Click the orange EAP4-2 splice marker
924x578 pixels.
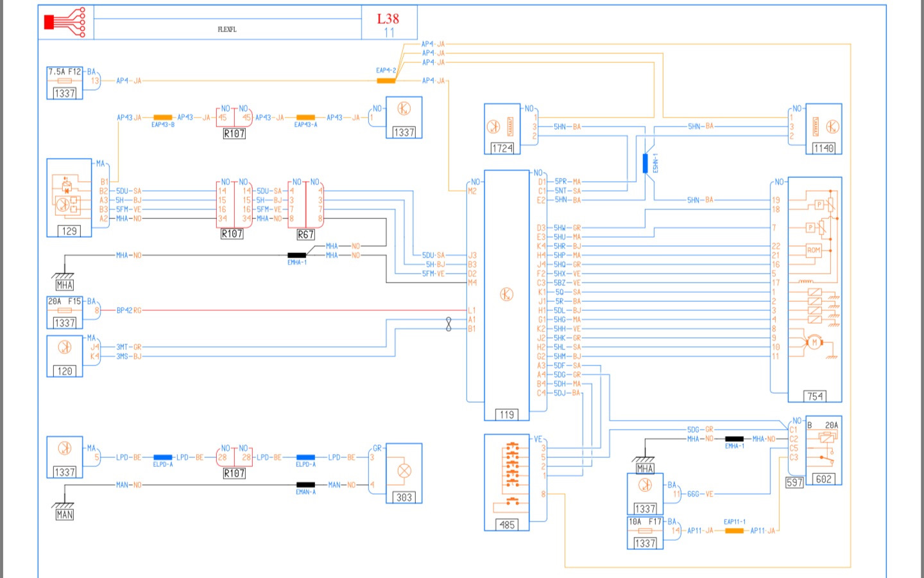[386, 80]
